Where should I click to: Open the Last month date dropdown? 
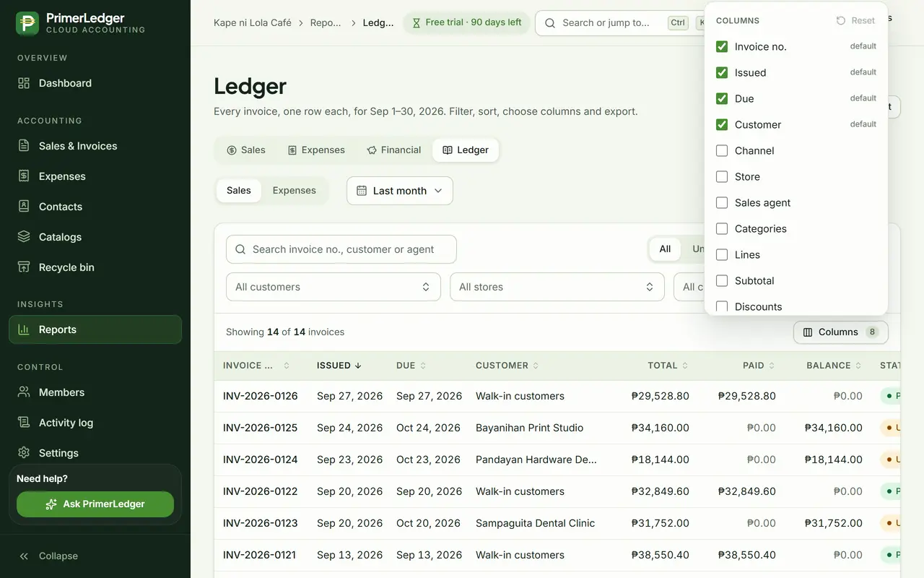400,191
